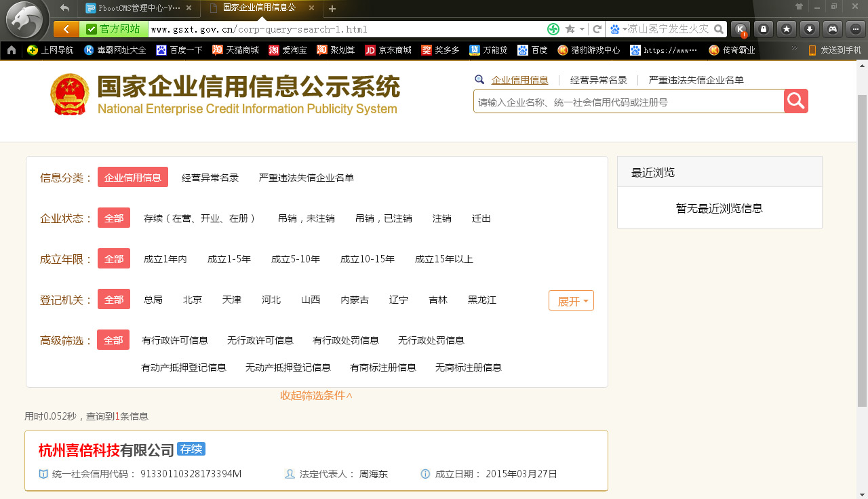
Task: Enable the 有商标注册信息 advanced filter
Action: tap(382, 367)
